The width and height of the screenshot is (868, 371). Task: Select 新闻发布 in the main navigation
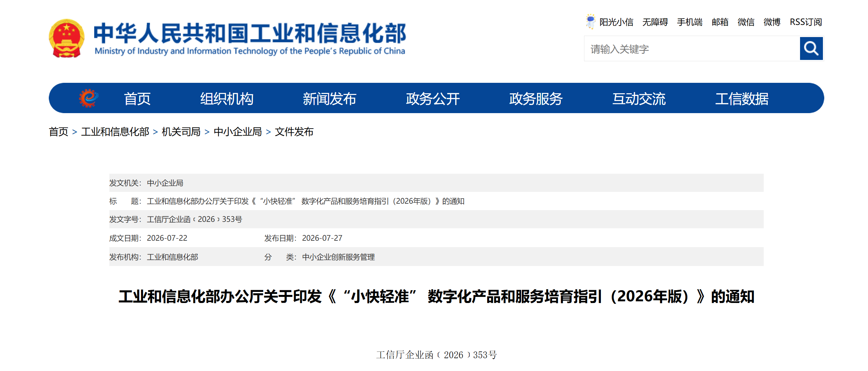(330, 99)
